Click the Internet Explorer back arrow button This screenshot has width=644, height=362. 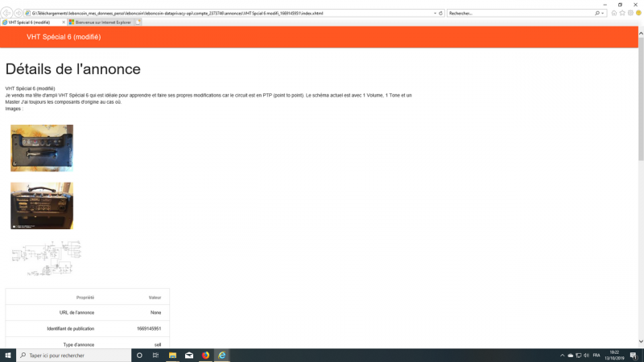click(x=7, y=13)
